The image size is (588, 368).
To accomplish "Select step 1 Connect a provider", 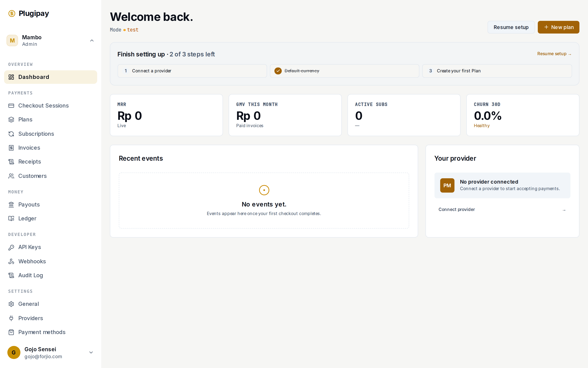I will (192, 71).
